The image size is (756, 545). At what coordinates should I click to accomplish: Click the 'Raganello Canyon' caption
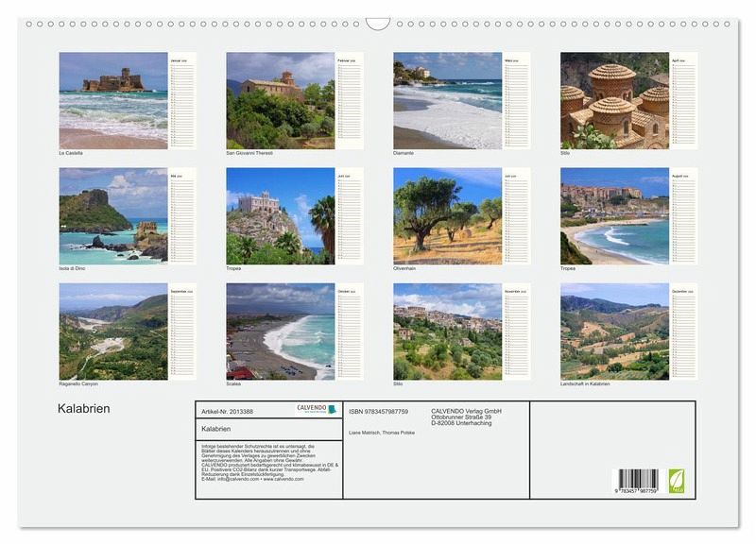pos(78,384)
